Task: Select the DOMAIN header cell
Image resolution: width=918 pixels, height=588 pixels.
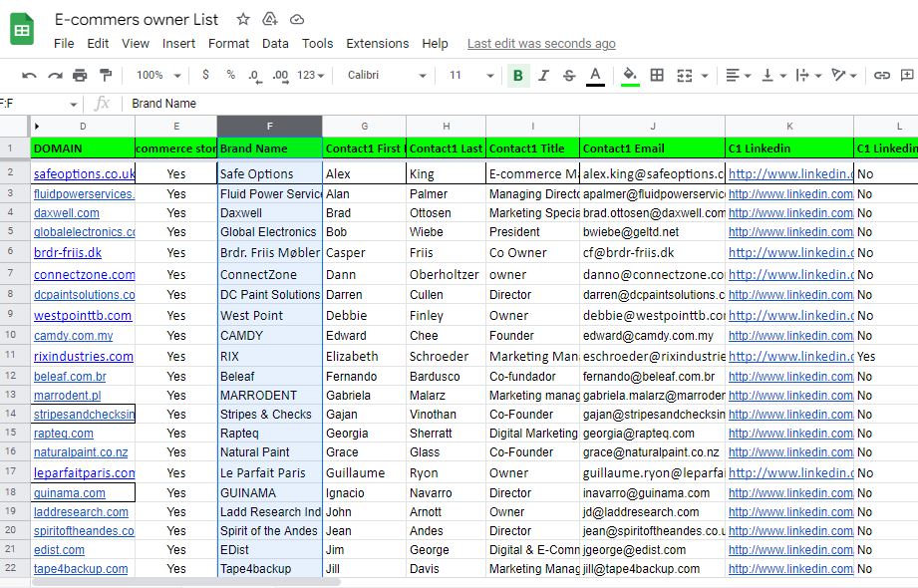Action: pos(83,148)
